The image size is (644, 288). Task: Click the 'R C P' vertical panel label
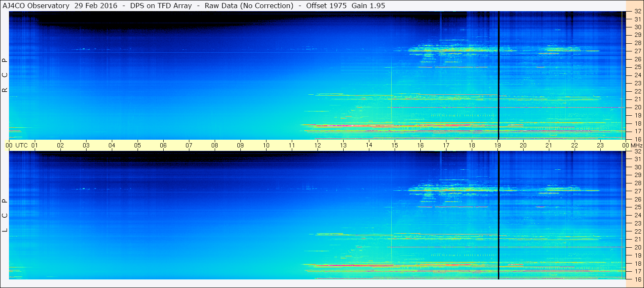click(x=5, y=75)
